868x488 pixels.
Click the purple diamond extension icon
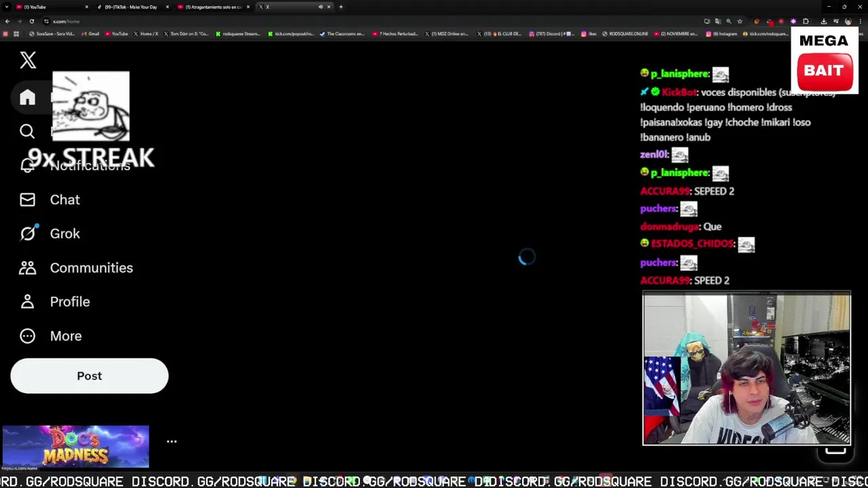793,22
